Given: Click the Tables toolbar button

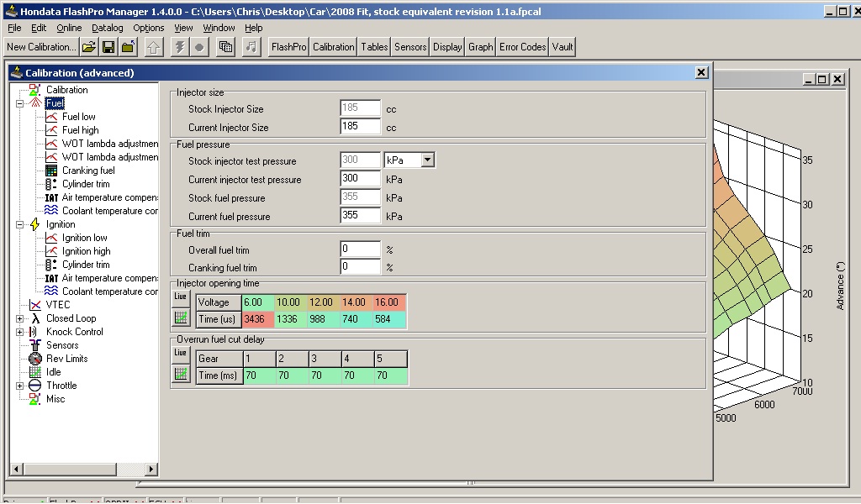Looking at the screenshot, I should click(x=374, y=47).
